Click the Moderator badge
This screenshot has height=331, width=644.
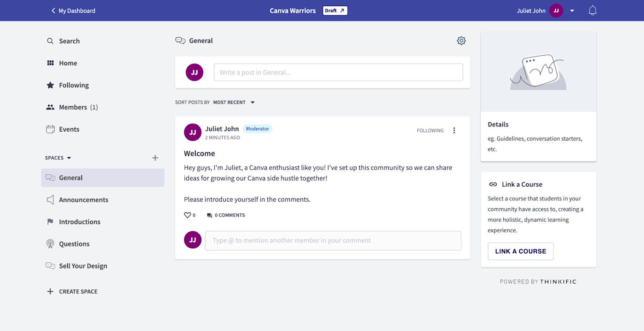click(x=258, y=129)
